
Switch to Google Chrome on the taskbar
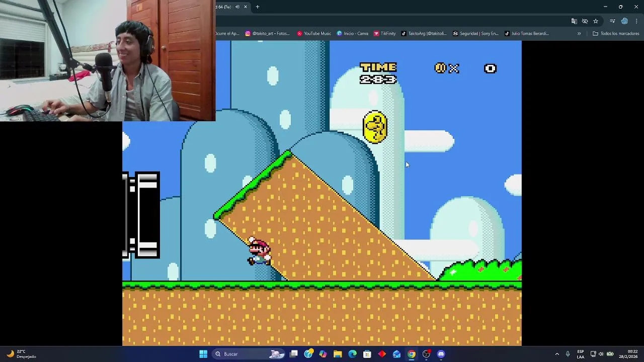412,354
